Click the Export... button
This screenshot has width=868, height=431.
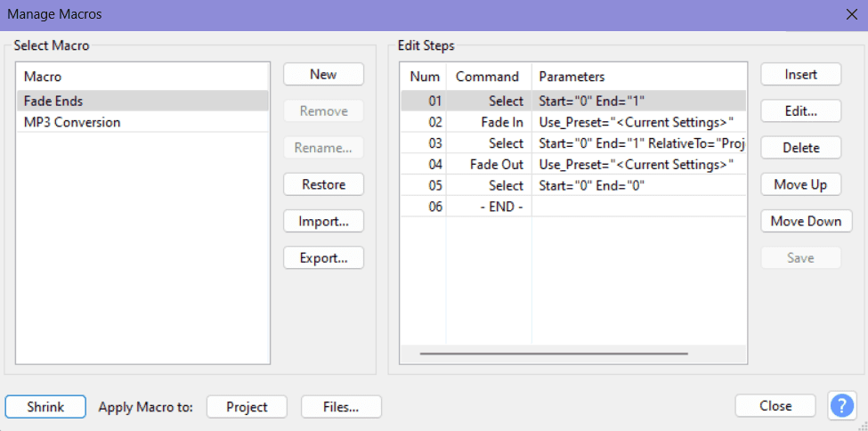(323, 258)
